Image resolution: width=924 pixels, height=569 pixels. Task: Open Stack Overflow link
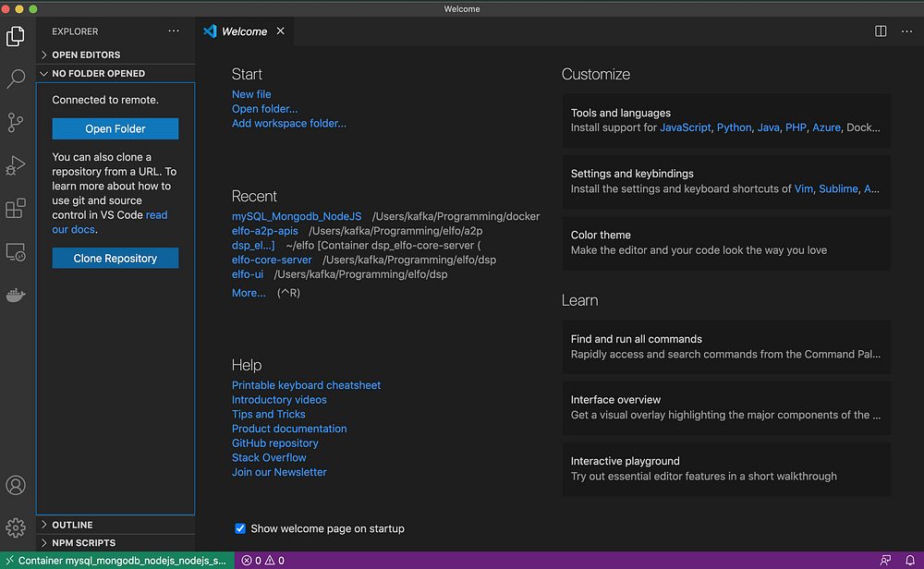(x=269, y=457)
